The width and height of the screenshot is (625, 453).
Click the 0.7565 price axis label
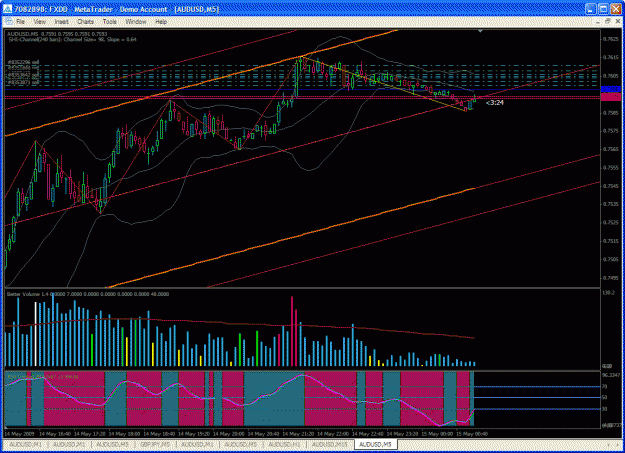pos(611,149)
